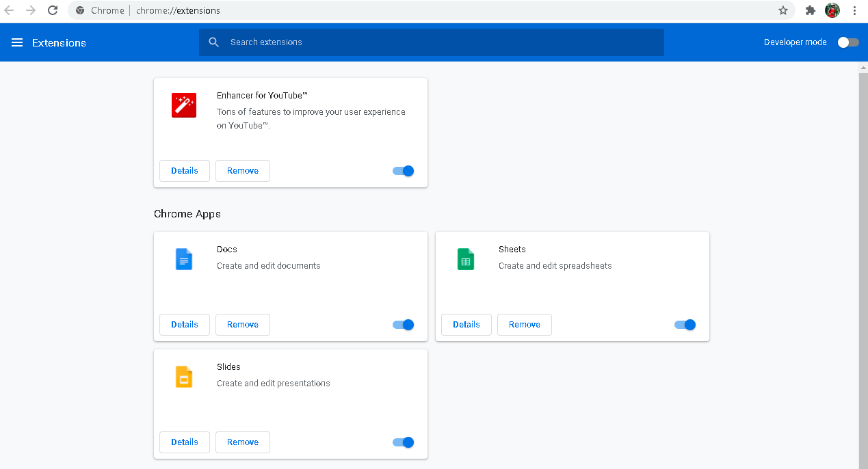
Task: Open Chrome's three-dot menu
Action: tap(855, 10)
